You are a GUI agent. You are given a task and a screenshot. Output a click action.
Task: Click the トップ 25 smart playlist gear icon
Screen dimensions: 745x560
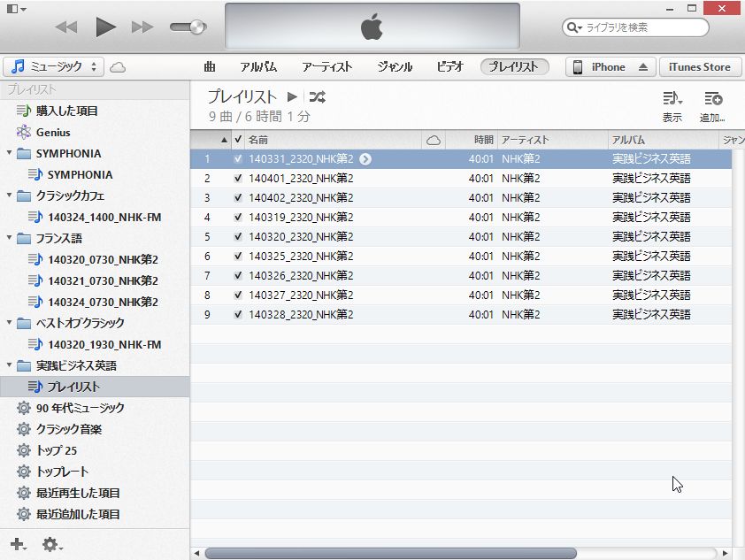coord(24,450)
